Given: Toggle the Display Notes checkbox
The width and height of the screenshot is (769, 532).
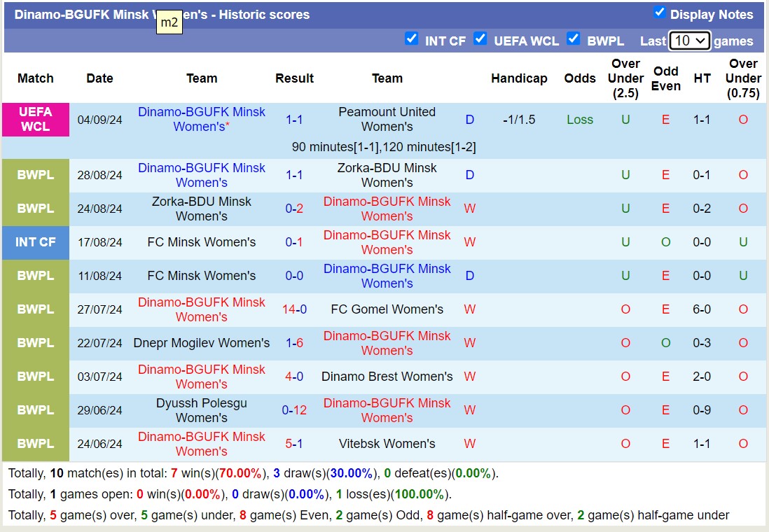Looking at the screenshot, I should coord(659,13).
